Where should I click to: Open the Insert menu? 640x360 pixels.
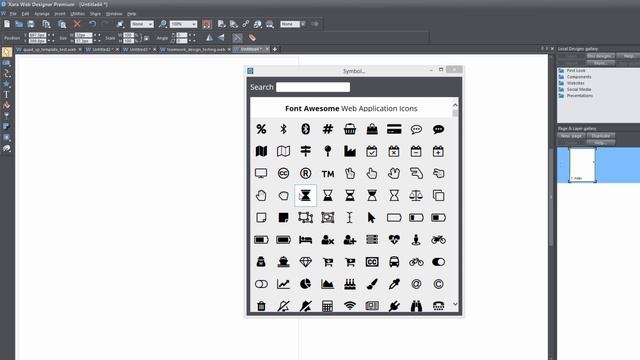pyautogui.click(x=60, y=13)
